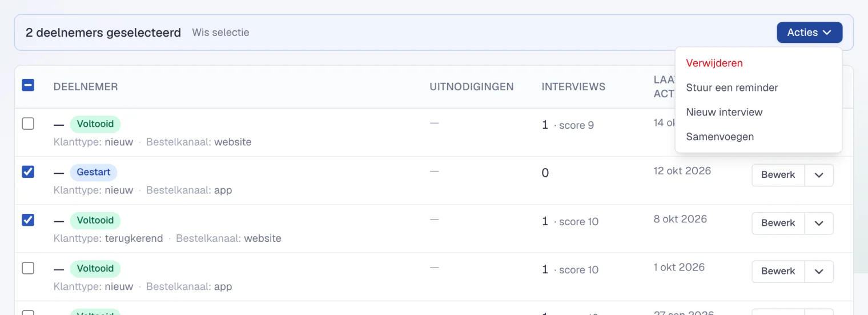Click '2 deelnemers geselecteerd' text
The width and height of the screenshot is (868, 315).
103,33
